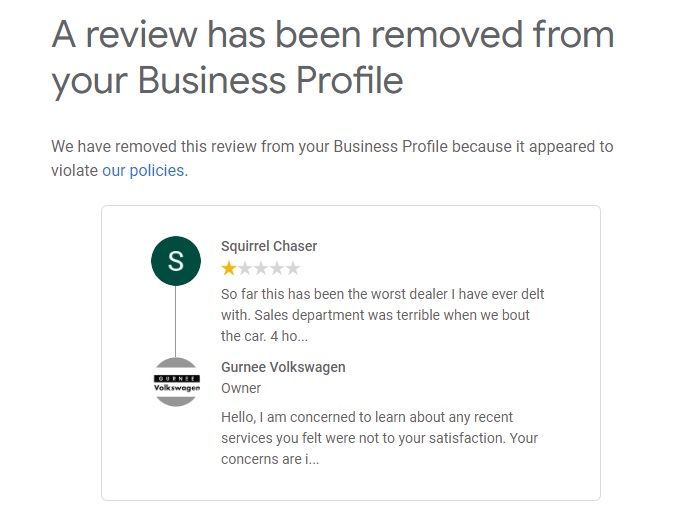
Task: Click "Business Profile" in the large heading
Action: coord(270,80)
